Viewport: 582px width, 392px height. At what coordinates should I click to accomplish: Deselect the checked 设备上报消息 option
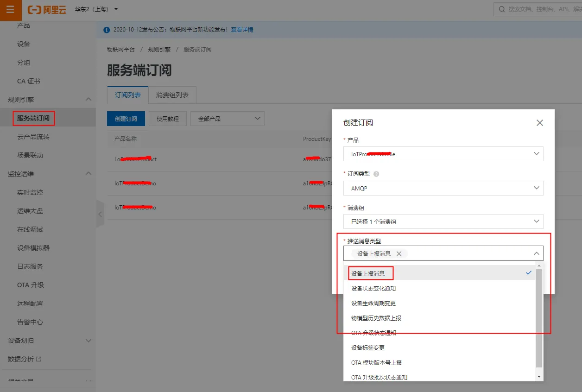439,273
